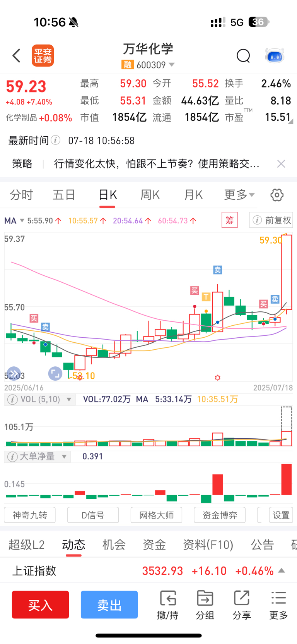Viewport: 297px width, 644px height.
Task: Expand the MA indicator dropdown
Action: (22, 221)
